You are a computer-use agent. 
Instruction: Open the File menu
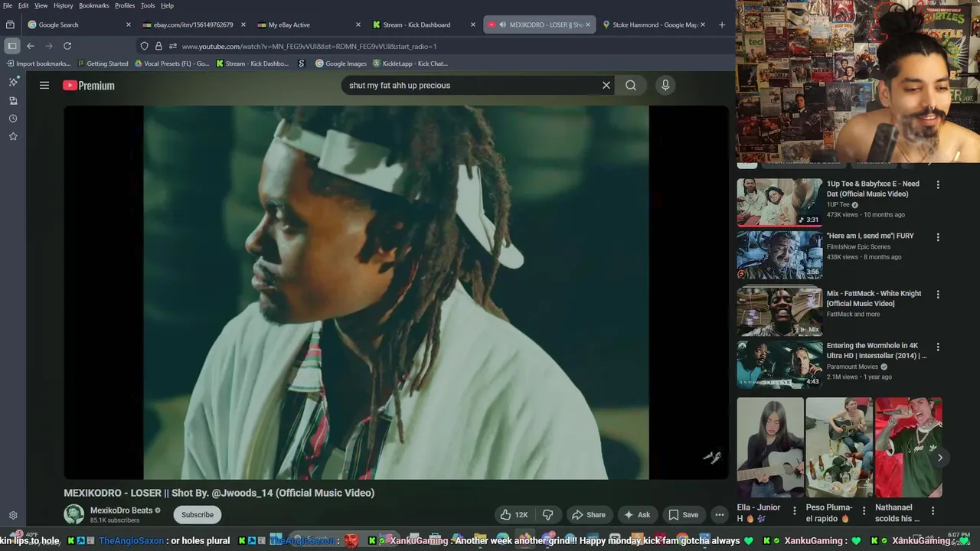pos(8,5)
